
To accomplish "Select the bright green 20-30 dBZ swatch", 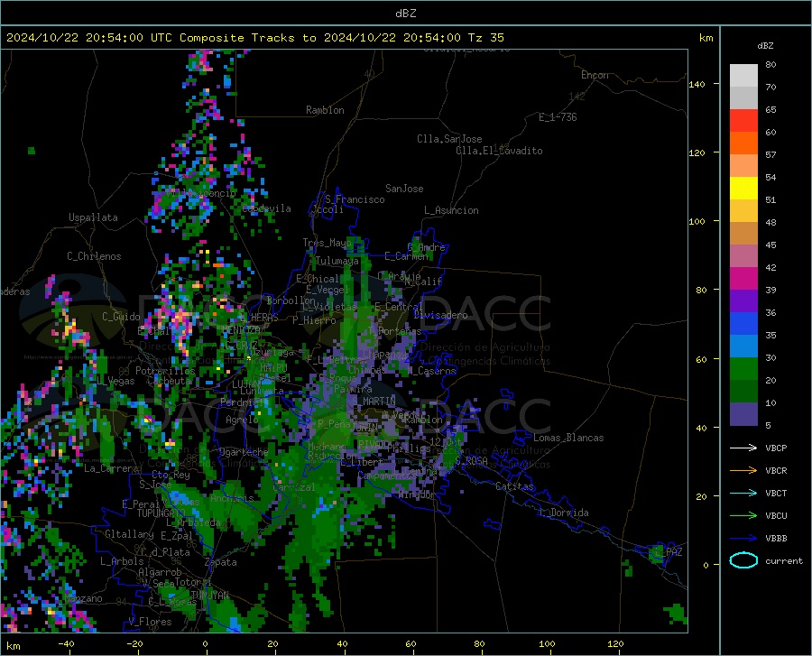I will click(x=743, y=369).
